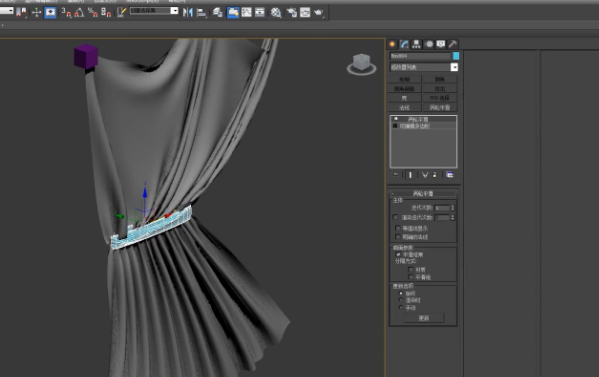599x377 pixels.
Task: Collapse the smoothing modifier rollout header
Action: pyautogui.click(x=423, y=193)
